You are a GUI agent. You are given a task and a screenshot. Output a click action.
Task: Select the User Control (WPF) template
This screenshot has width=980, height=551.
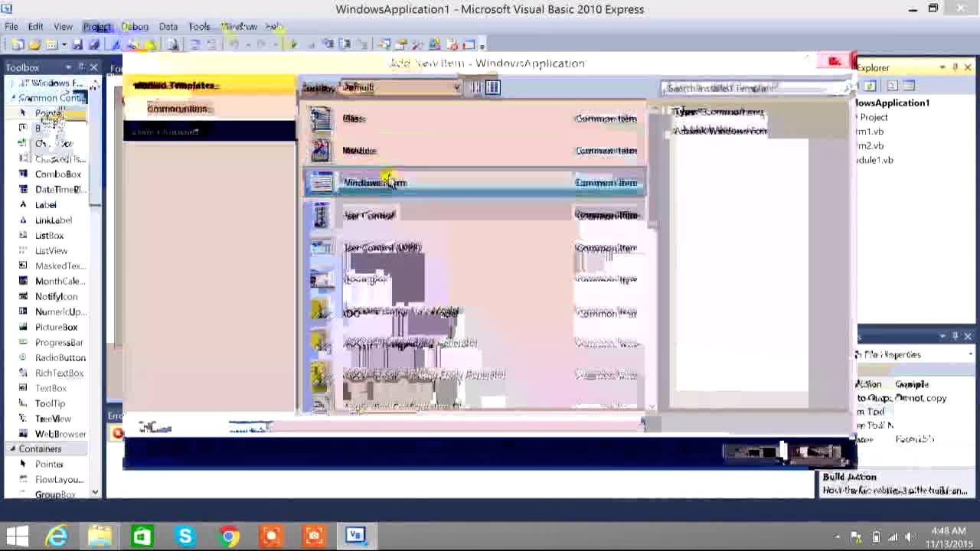(475, 248)
